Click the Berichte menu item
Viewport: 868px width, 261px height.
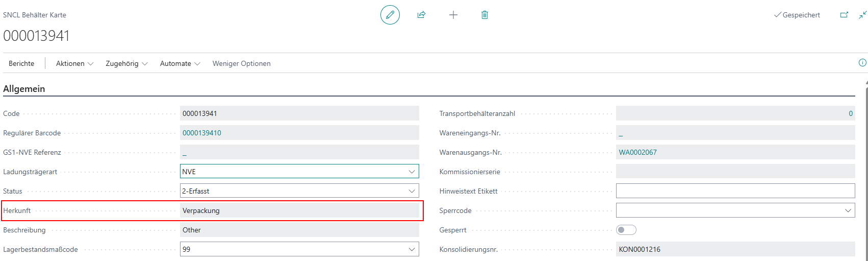(21, 63)
